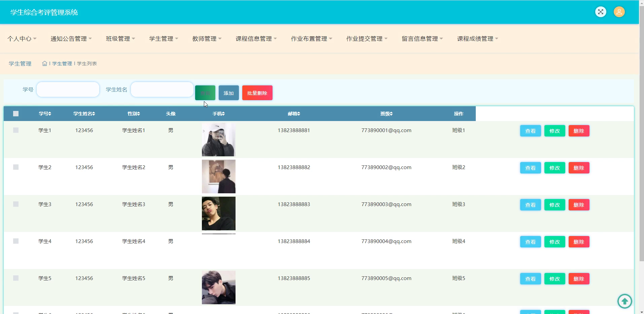Viewport: 644px width, 314px height.
Task: Expand the 作业布置管理 menu
Action: tap(312, 39)
